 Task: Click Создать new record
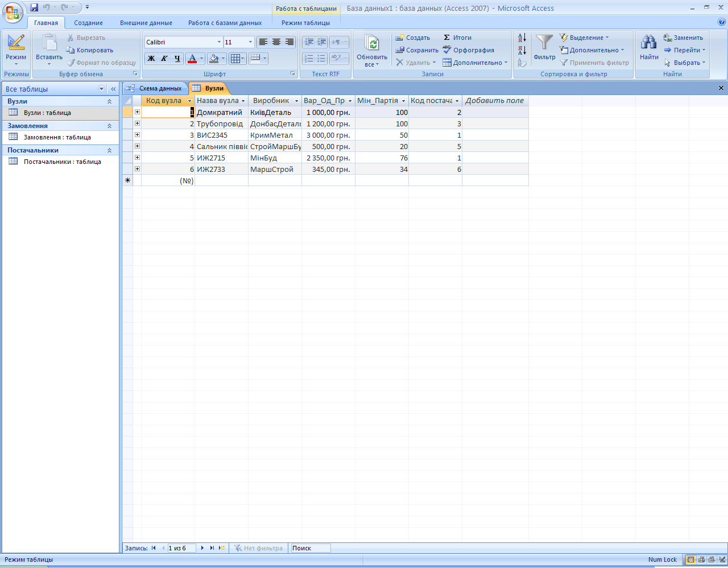[413, 38]
